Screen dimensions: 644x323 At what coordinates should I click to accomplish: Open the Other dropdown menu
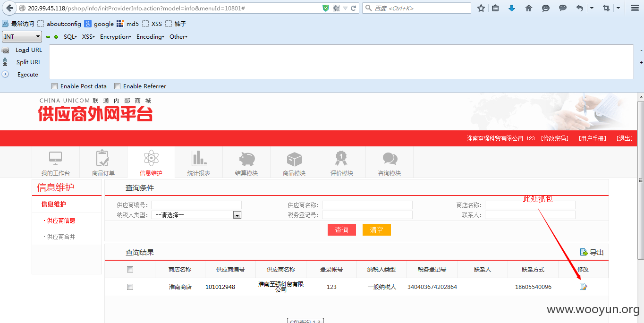point(178,37)
